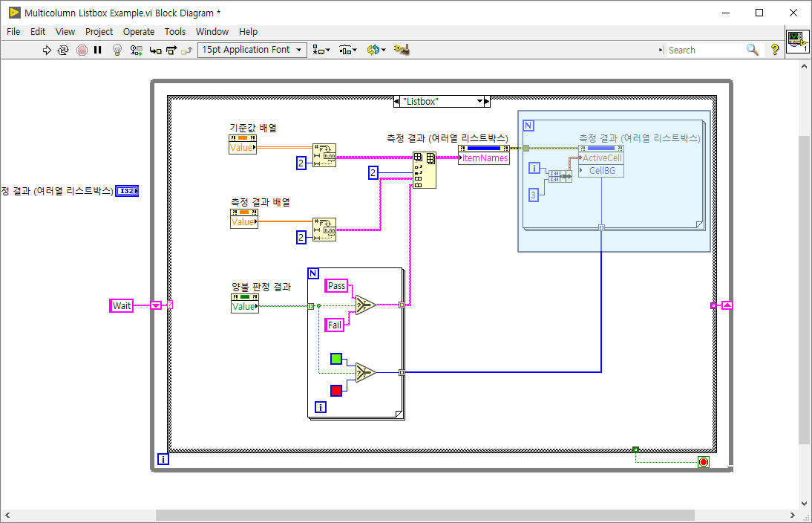
Task: Click upper Number To Fractional String node
Action: pos(324,155)
